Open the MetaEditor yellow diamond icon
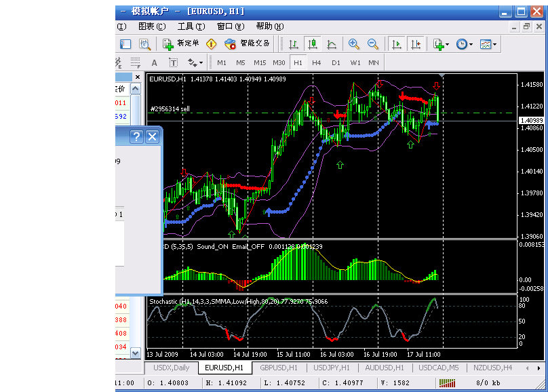This screenshot has width=548, height=392. 211,44
